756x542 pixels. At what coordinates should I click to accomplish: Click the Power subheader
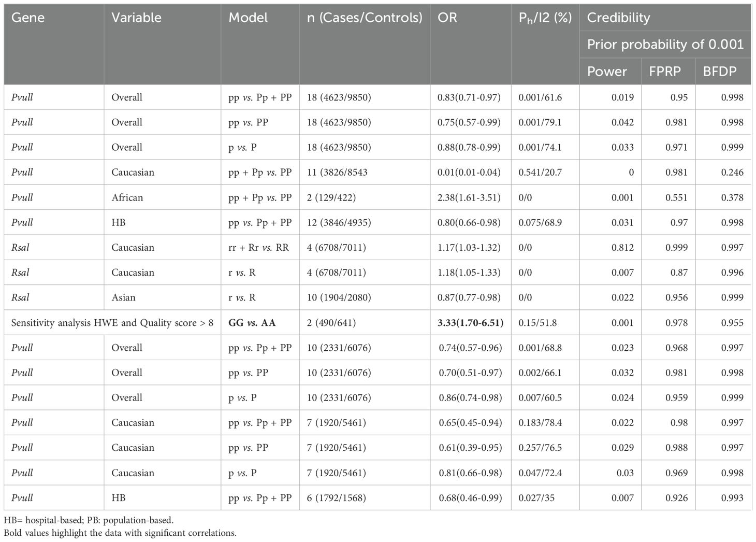click(x=607, y=72)
